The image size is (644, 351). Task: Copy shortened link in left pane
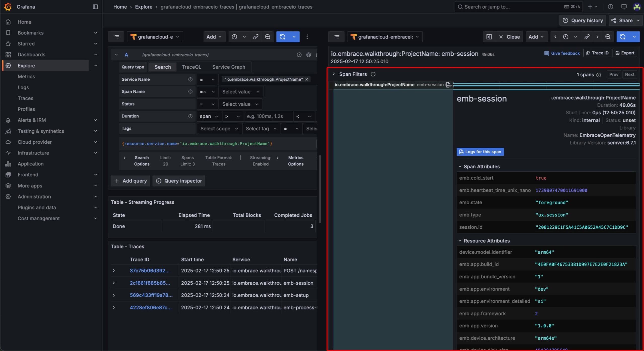coord(256,37)
